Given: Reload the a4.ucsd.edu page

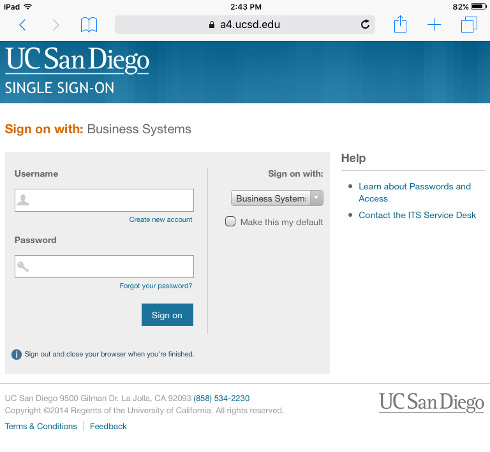Looking at the screenshot, I should pyautogui.click(x=365, y=24).
